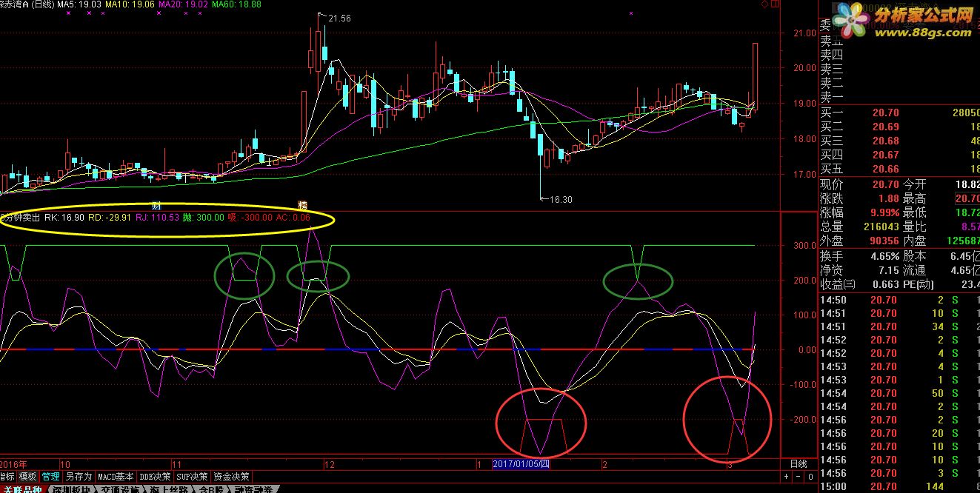Select the 管理 tab
Screen dimensions: 980x493
(50, 477)
